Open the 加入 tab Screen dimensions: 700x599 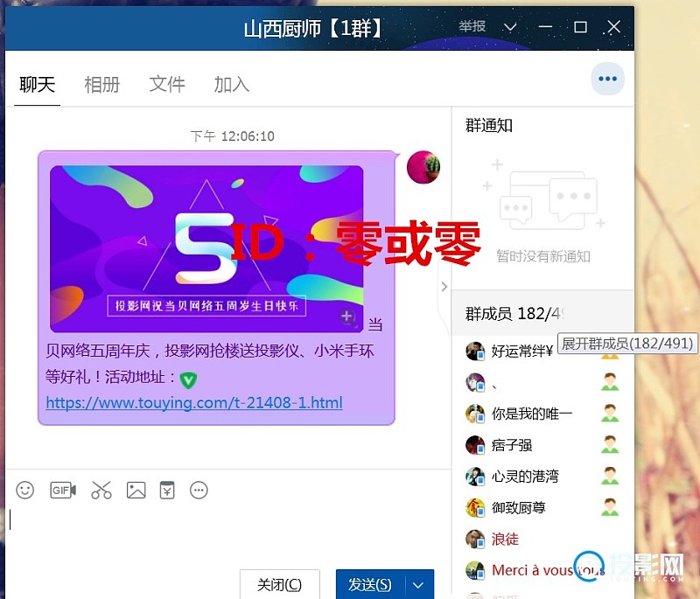(231, 84)
